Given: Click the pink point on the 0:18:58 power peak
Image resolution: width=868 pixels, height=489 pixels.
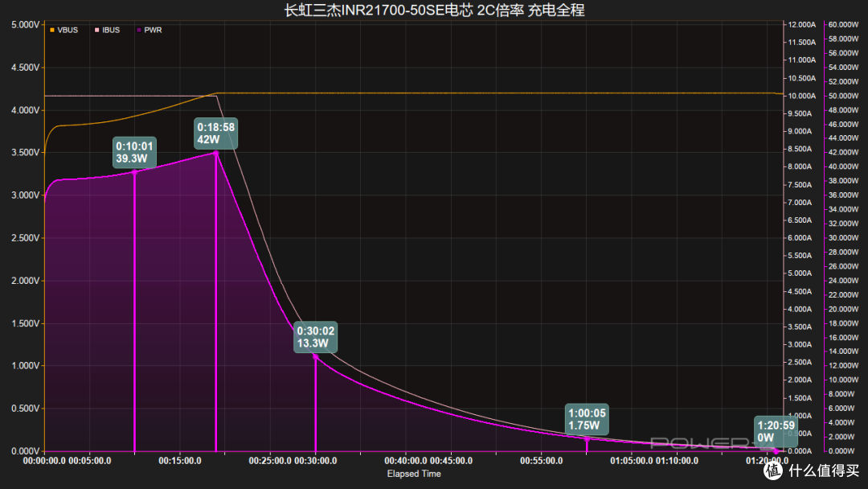Looking at the screenshot, I should pyautogui.click(x=216, y=154).
